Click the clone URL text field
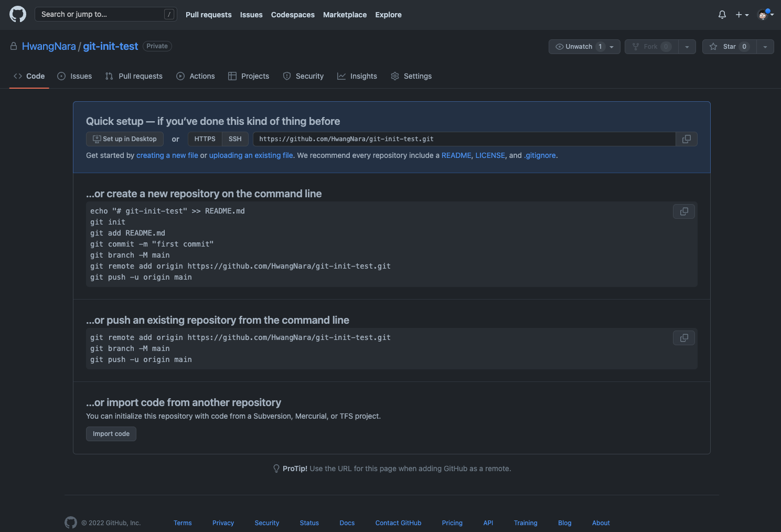Screen dimensions: 781x532 (x=464, y=139)
